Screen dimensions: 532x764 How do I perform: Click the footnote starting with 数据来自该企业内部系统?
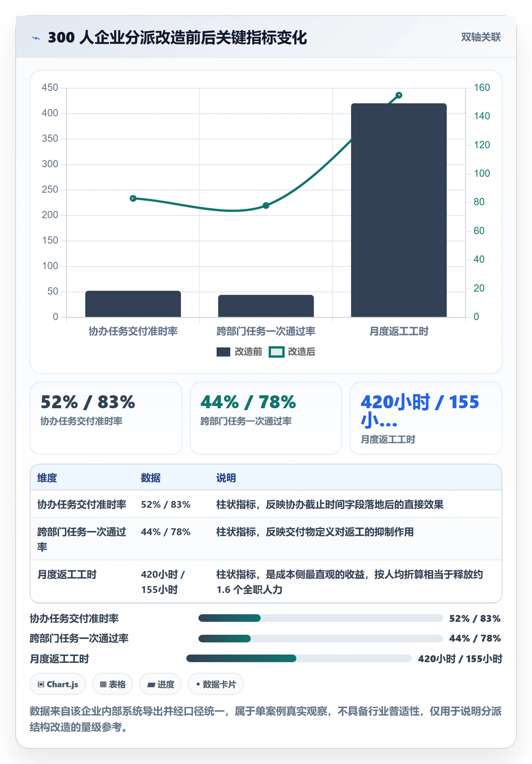tap(266, 719)
